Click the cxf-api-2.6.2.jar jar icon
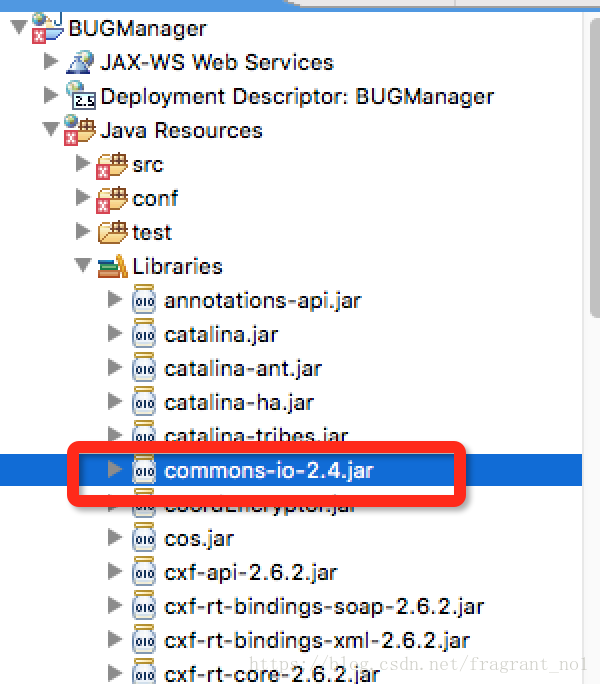The height and width of the screenshot is (684, 600). pyautogui.click(x=144, y=571)
